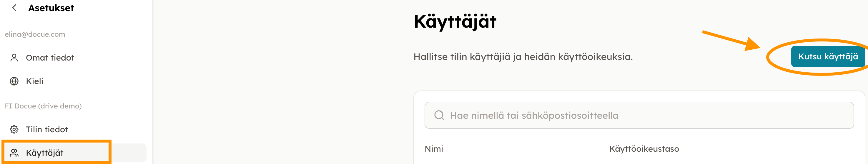Click the back chevron beside Asetukset
The image size is (868, 164).
[14, 8]
